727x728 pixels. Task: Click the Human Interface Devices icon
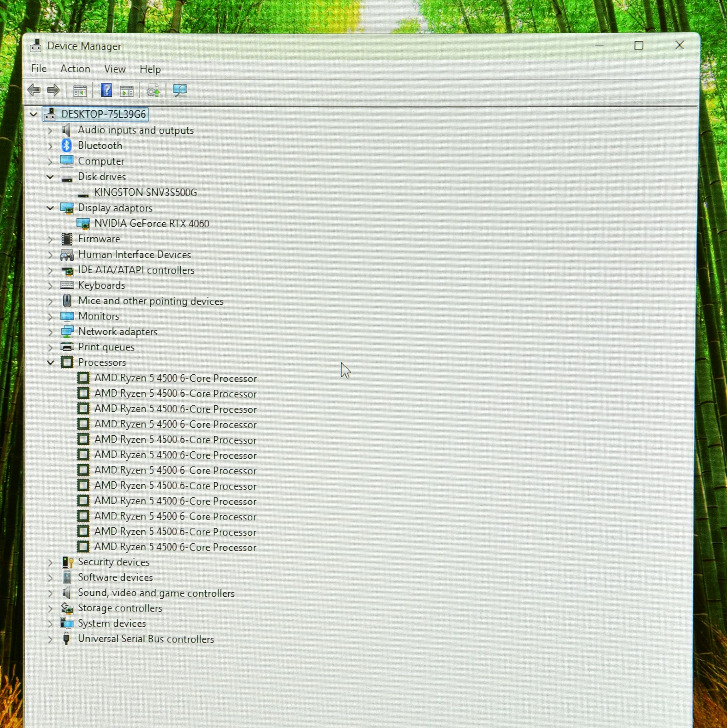click(x=67, y=255)
